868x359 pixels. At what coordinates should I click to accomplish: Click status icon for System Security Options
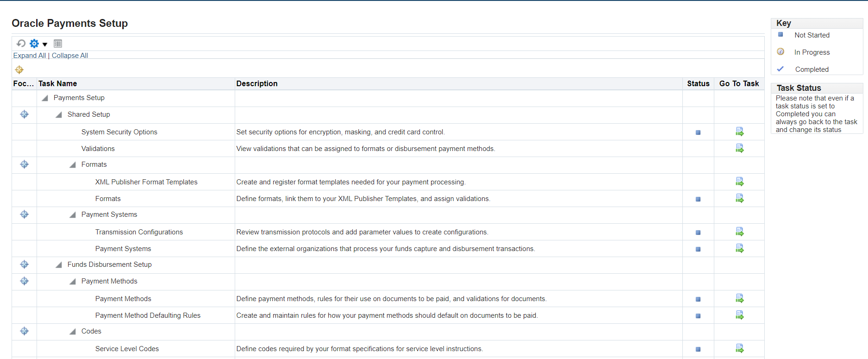click(698, 132)
